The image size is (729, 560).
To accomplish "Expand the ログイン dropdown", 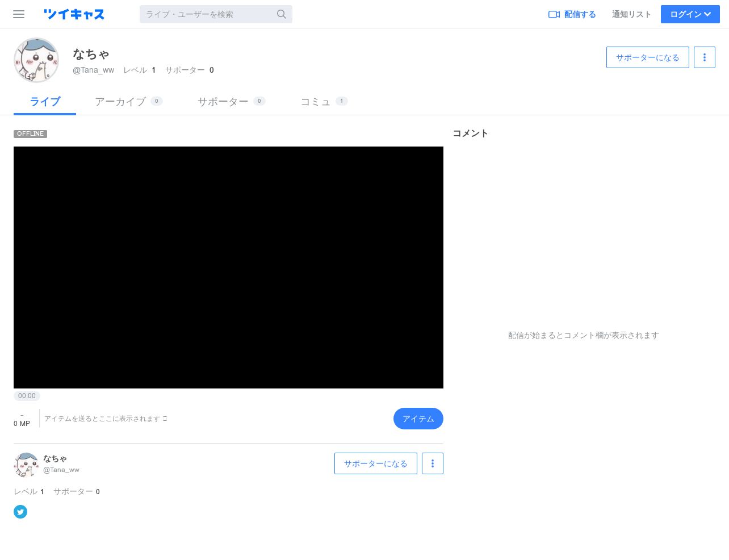I will pyautogui.click(x=690, y=14).
